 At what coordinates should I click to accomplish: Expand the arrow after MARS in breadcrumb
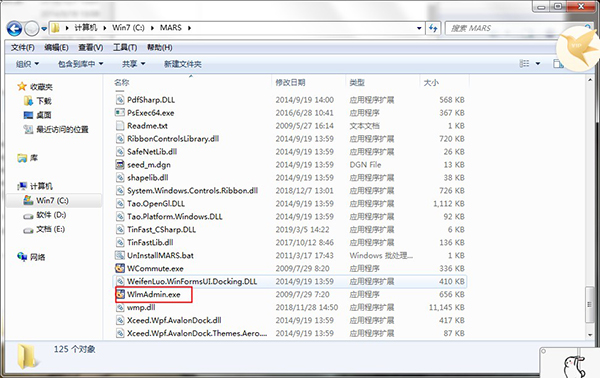(x=189, y=28)
